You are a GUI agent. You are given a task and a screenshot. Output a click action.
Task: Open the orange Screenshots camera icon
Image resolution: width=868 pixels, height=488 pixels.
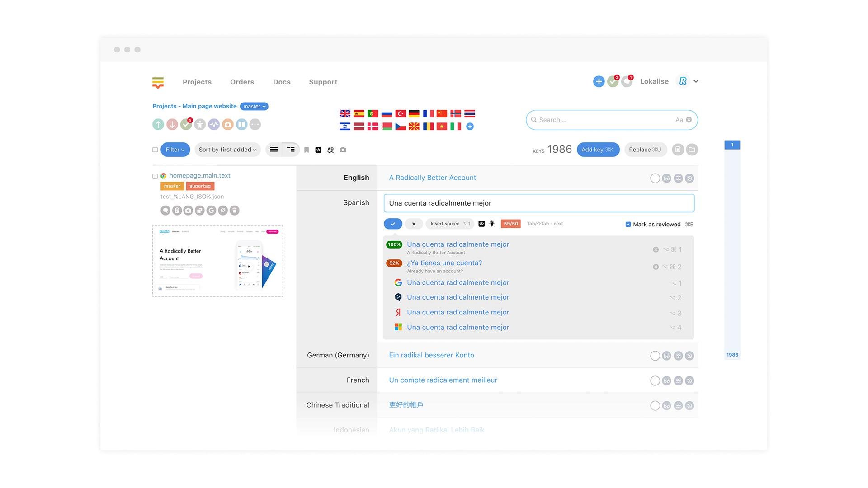click(228, 124)
